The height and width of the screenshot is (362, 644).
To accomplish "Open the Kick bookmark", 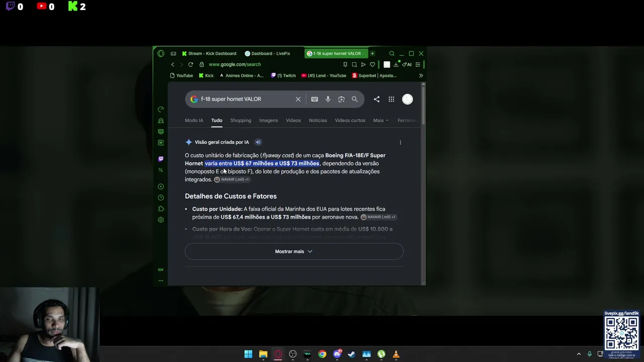I will click(206, 75).
